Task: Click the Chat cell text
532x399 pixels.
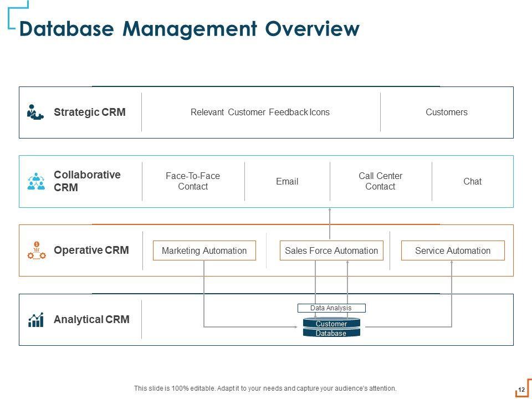Action: click(472, 181)
